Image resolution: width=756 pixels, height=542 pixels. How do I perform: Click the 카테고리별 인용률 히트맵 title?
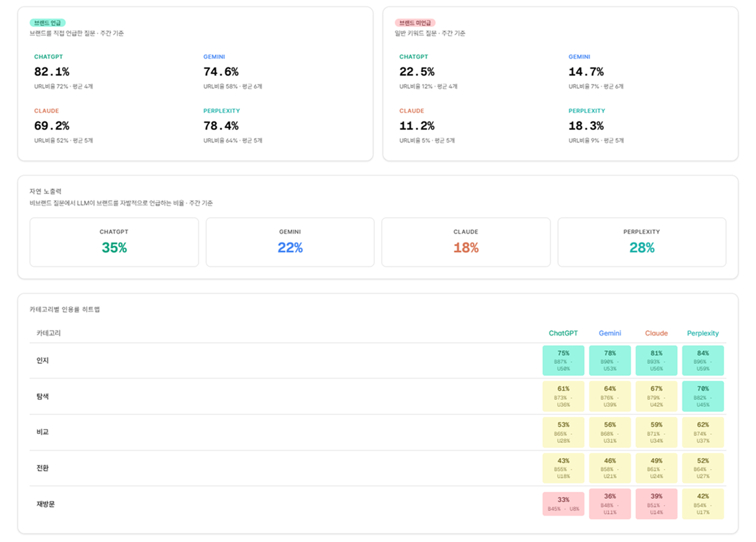tap(65, 309)
